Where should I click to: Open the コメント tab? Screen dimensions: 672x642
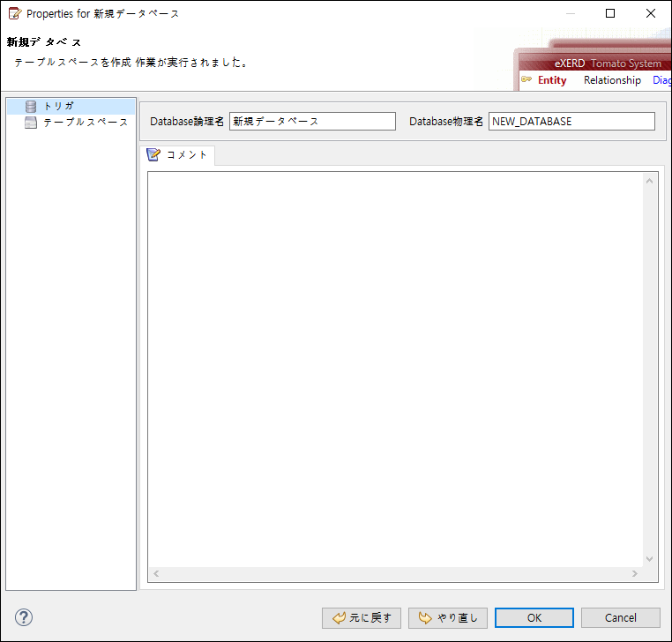177,155
